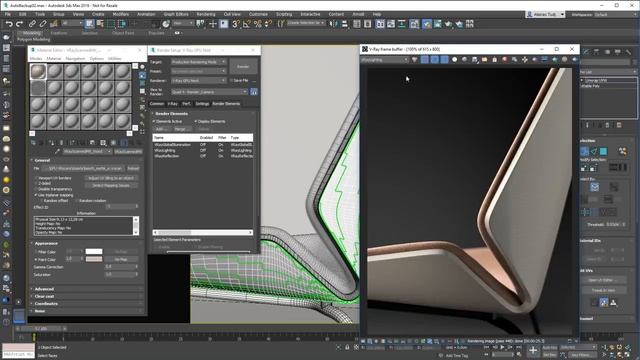This screenshot has height=360, width=640.
Task: Click Get Material icon in Material Editor
Action: click(33, 142)
